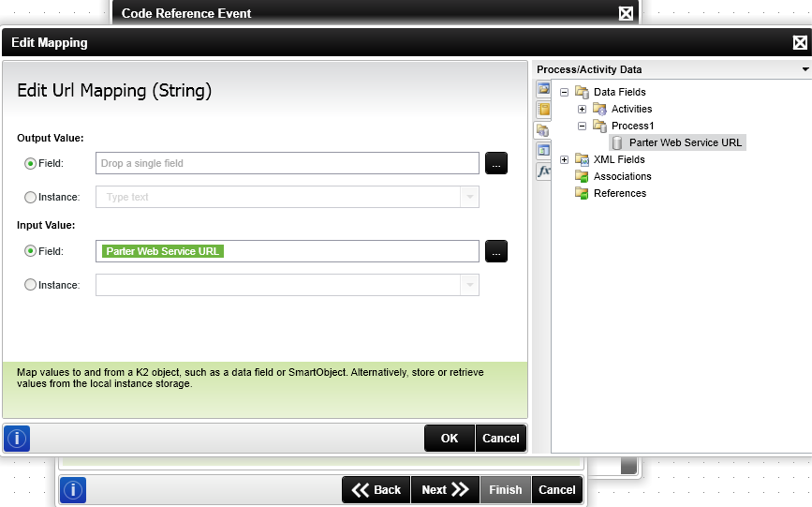
Task: Open the Output Value field browse ellipsis button
Action: 496,163
